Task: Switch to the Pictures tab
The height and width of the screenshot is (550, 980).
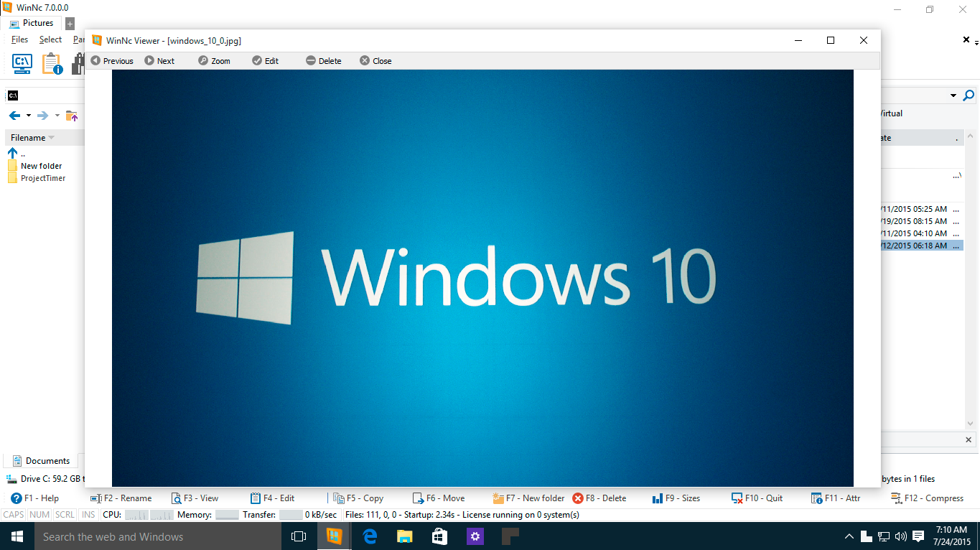Action: (x=32, y=23)
